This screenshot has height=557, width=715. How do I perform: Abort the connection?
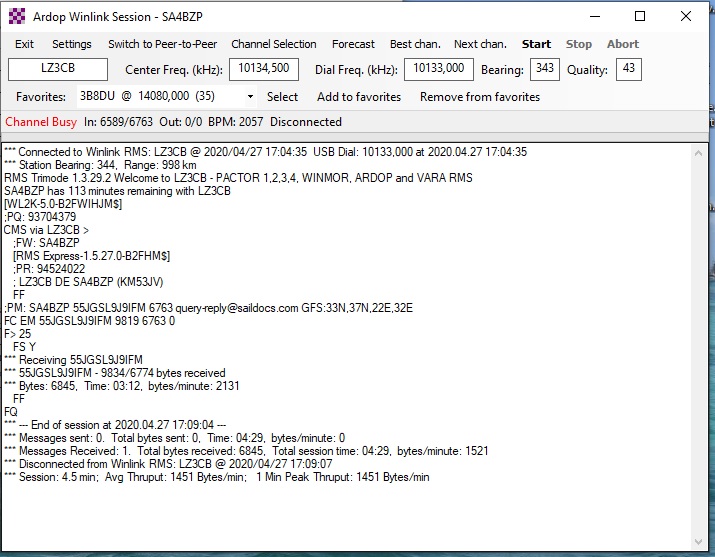click(622, 44)
